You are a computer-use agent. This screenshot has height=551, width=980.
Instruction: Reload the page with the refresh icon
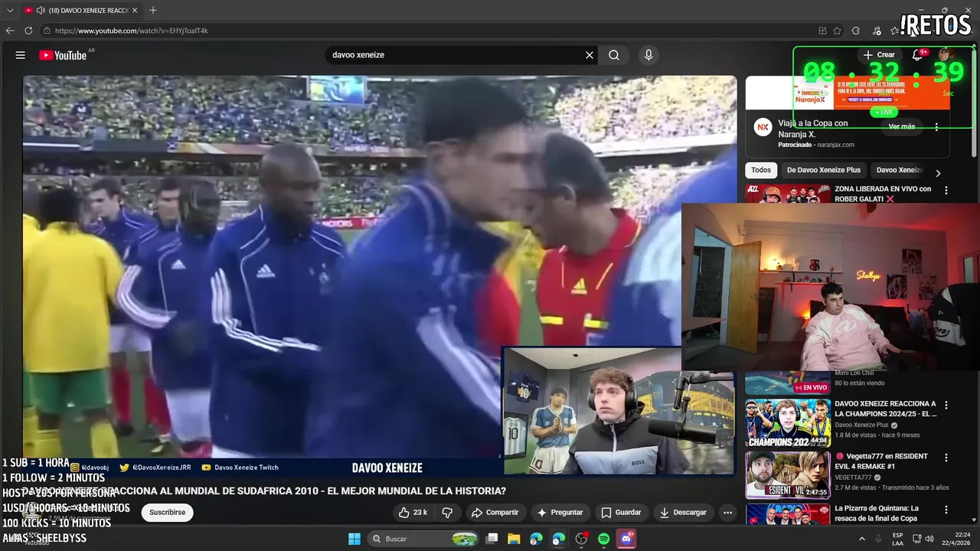[x=28, y=31]
